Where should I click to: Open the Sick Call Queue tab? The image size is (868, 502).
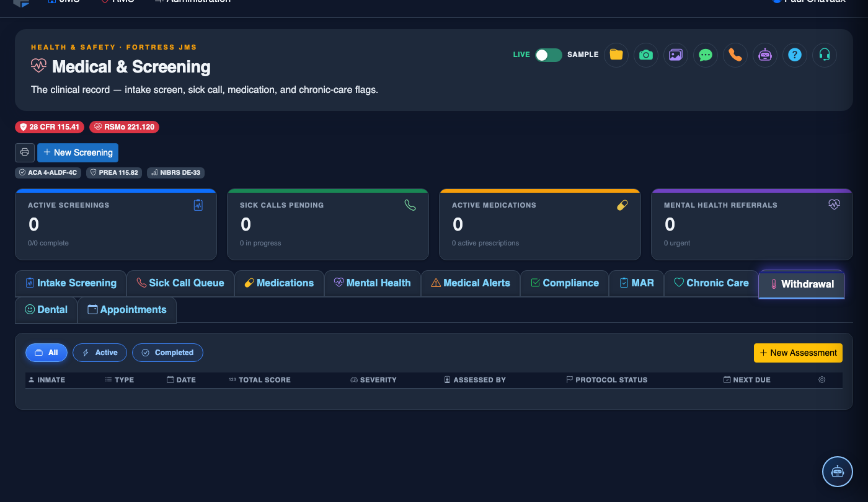180,283
